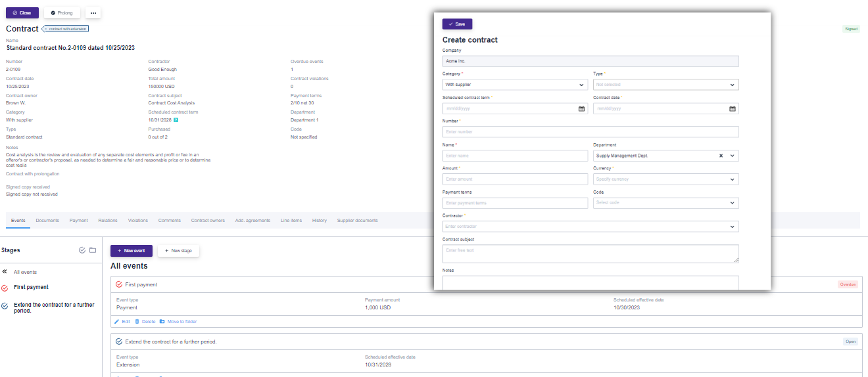This screenshot has height=377, width=868.
Task: Open the Add. agreements tab
Action: (253, 221)
